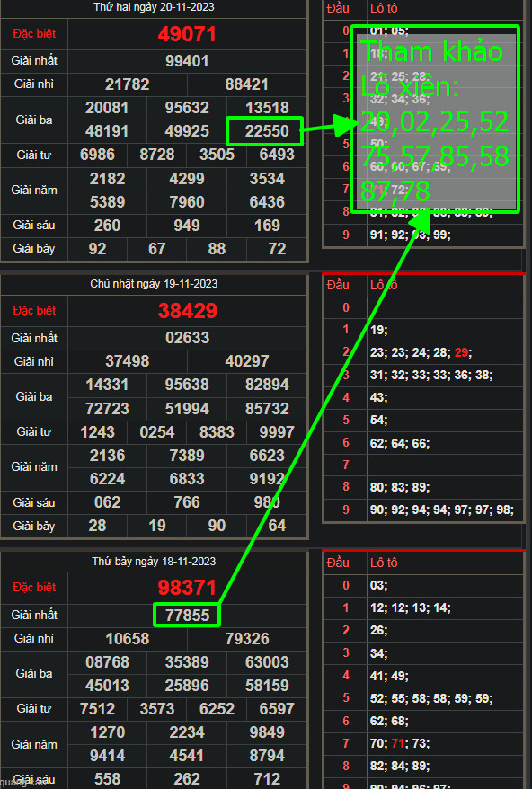532x789 pixels.
Task: Select the red number 29 in lô tô
Action: tap(461, 353)
